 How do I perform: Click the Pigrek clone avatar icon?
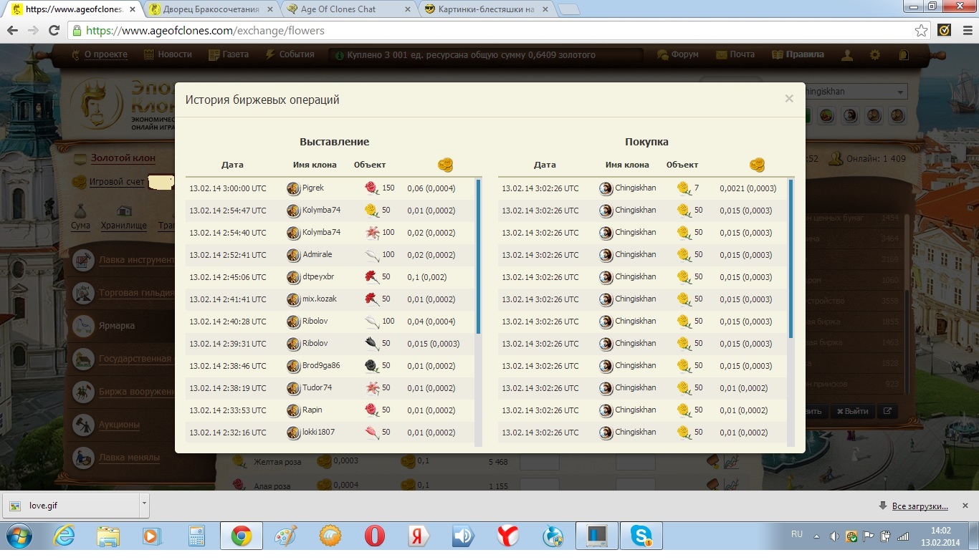pyautogui.click(x=293, y=188)
